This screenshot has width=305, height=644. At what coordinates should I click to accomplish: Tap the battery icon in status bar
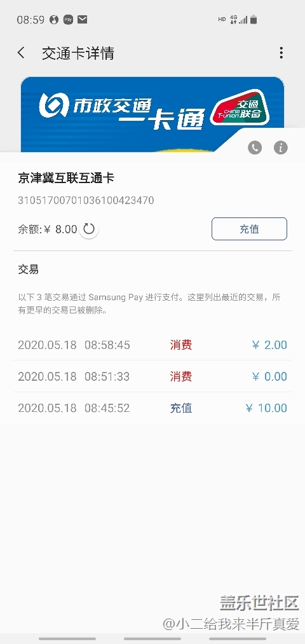tap(254, 19)
